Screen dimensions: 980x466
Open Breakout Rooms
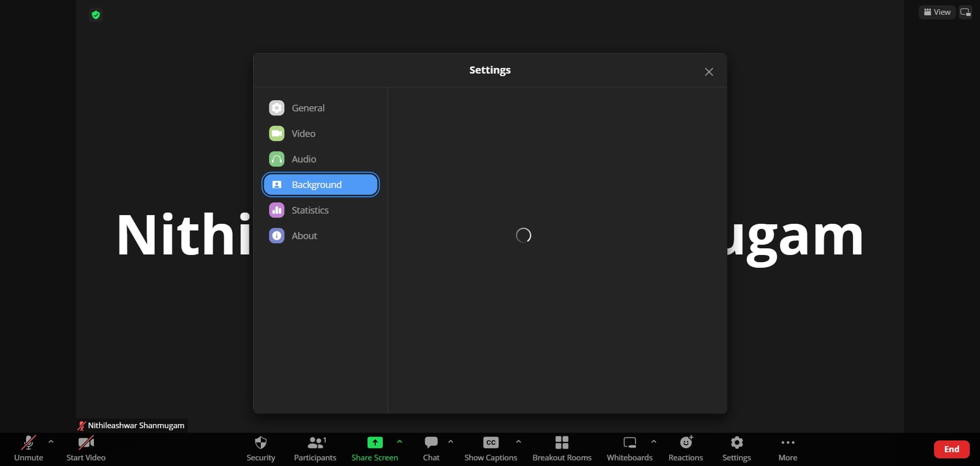point(561,443)
